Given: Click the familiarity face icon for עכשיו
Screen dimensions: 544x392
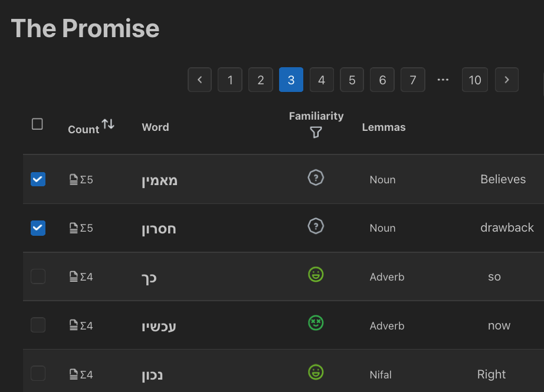Looking at the screenshot, I should point(316,323).
